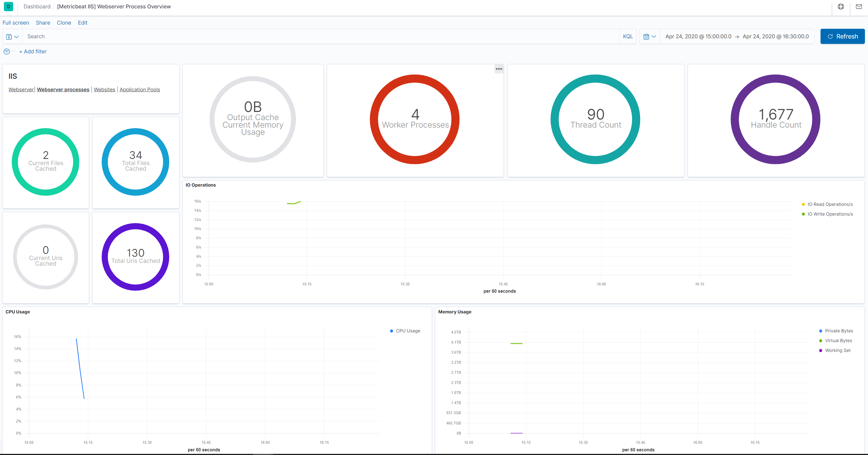Click the Application Pools link

pyautogui.click(x=140, y=90)
